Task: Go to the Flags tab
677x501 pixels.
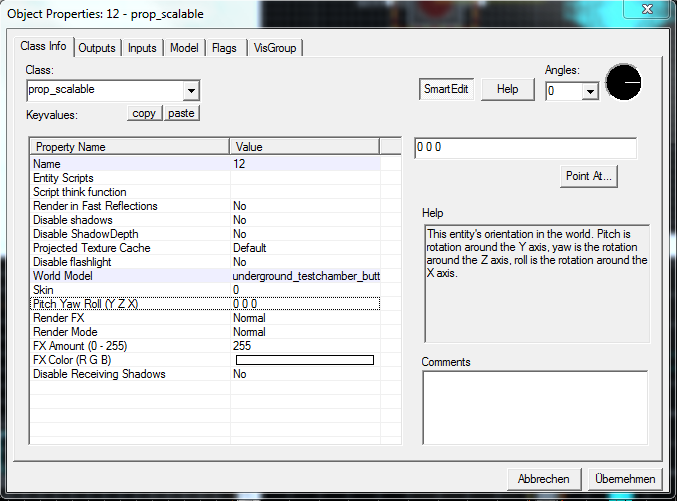Action: [224, 48]
